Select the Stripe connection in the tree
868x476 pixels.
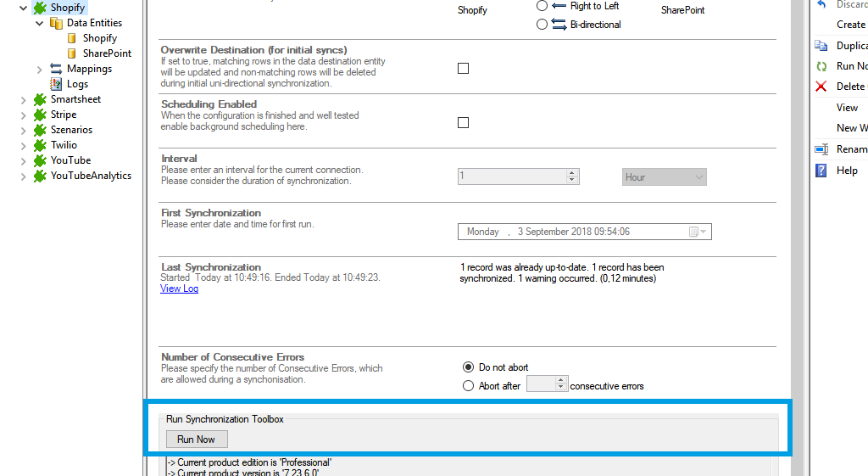(63, 115)
